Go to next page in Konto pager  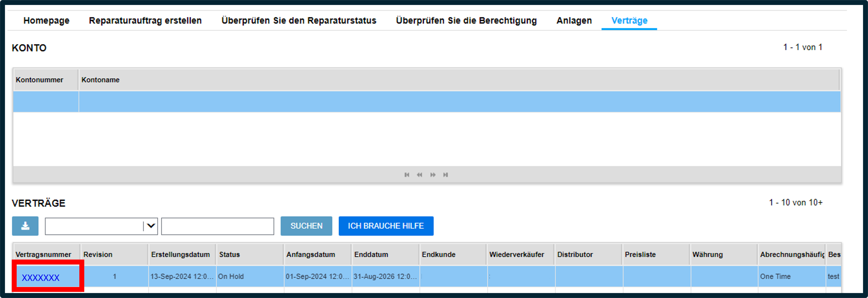pyautogui.click(x=433, y=175)
